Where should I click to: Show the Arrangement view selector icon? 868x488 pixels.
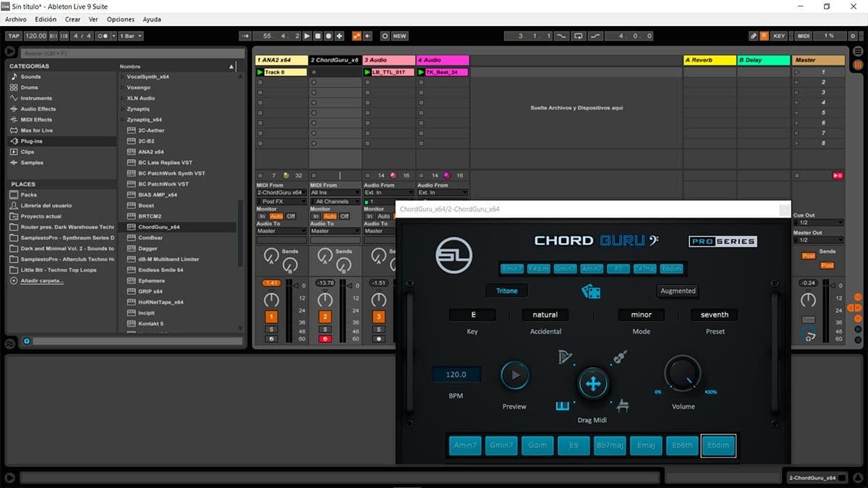(858, 52)
